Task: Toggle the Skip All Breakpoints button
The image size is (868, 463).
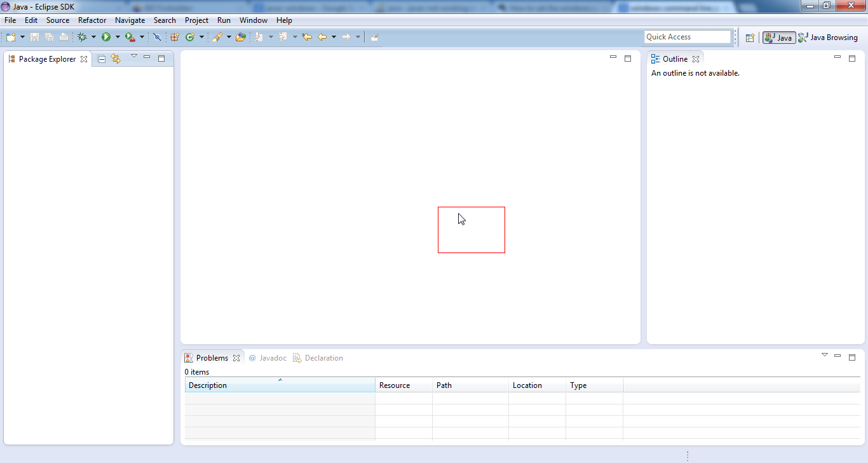Action: [157, 38]
